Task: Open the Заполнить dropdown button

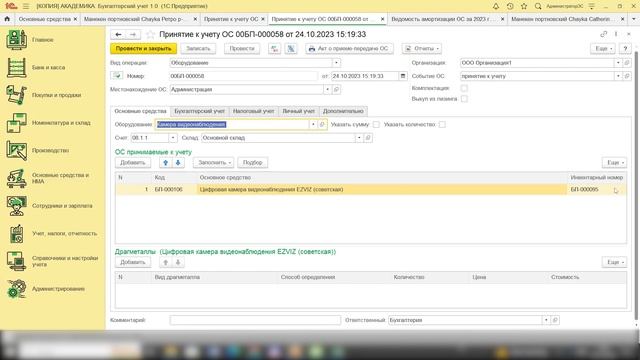Action: click(x=214, y=162)
